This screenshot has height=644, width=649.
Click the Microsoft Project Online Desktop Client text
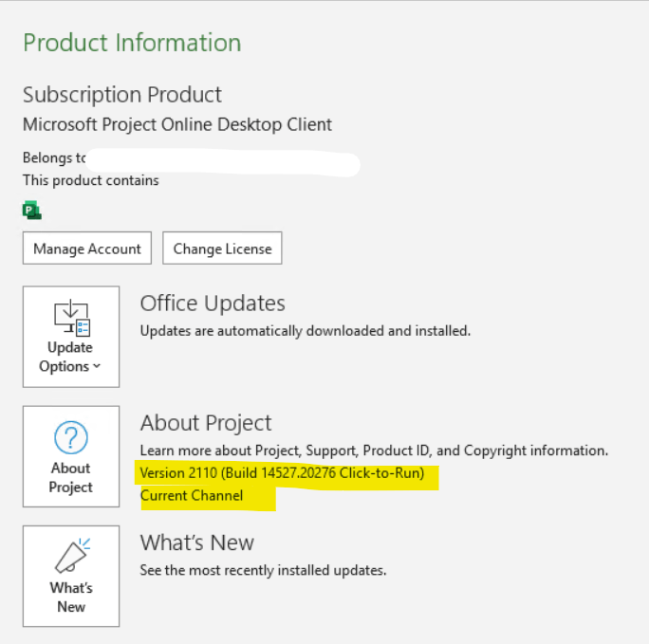tap(177, 124)
